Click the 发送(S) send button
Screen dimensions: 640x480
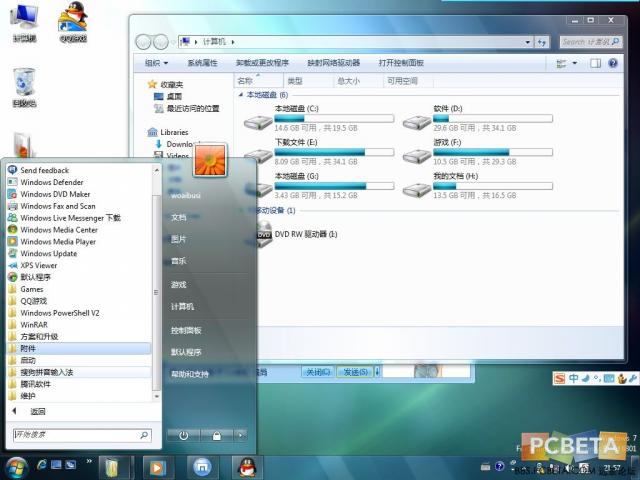[354, 372]
